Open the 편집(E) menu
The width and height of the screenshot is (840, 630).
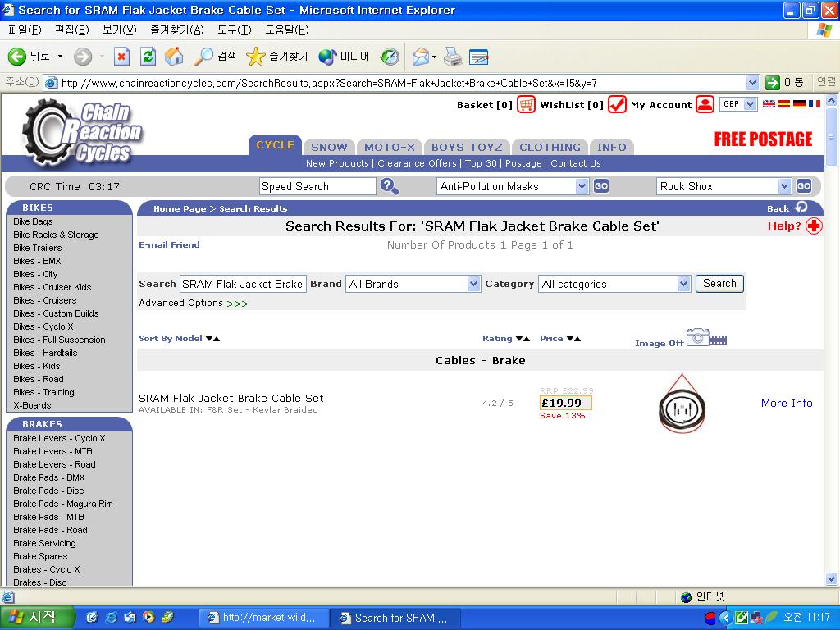click(72, 30)
